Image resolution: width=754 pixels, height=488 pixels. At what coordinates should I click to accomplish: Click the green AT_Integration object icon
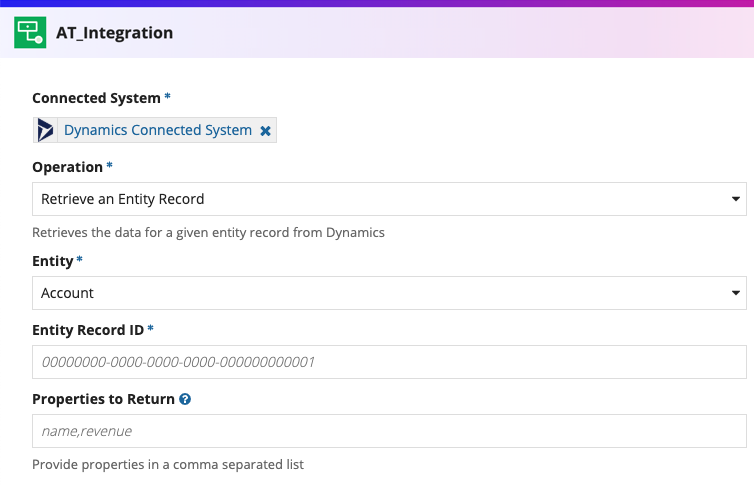[x=30, y=32]
